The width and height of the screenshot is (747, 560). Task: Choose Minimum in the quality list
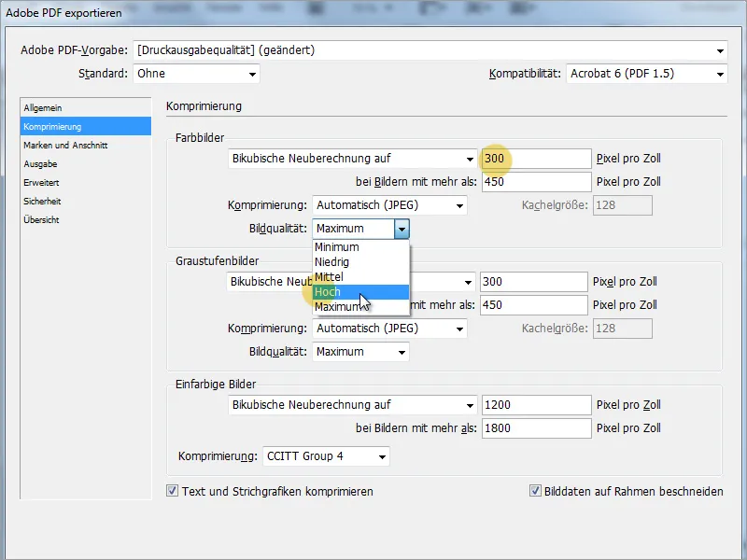(360, 247)
